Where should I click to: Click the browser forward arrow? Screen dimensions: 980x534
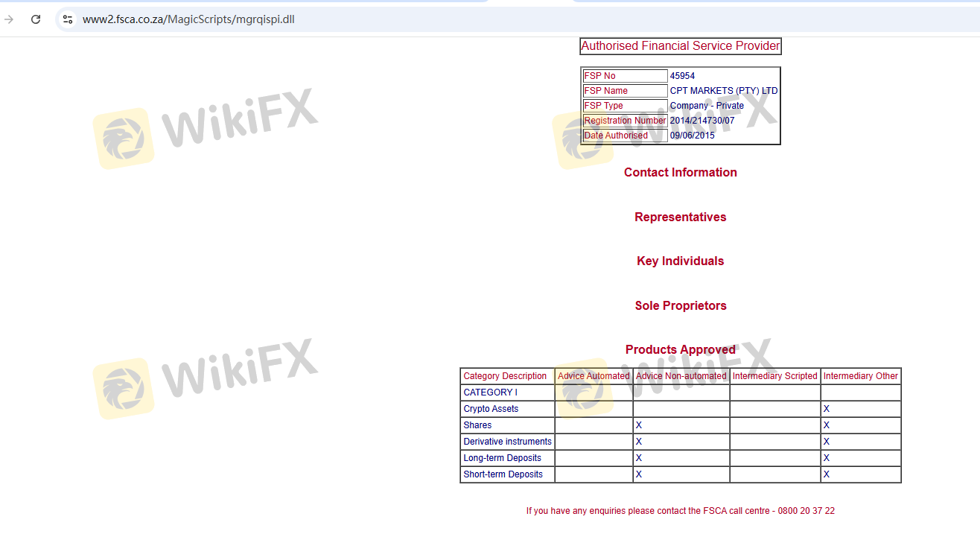coord(9,19)
